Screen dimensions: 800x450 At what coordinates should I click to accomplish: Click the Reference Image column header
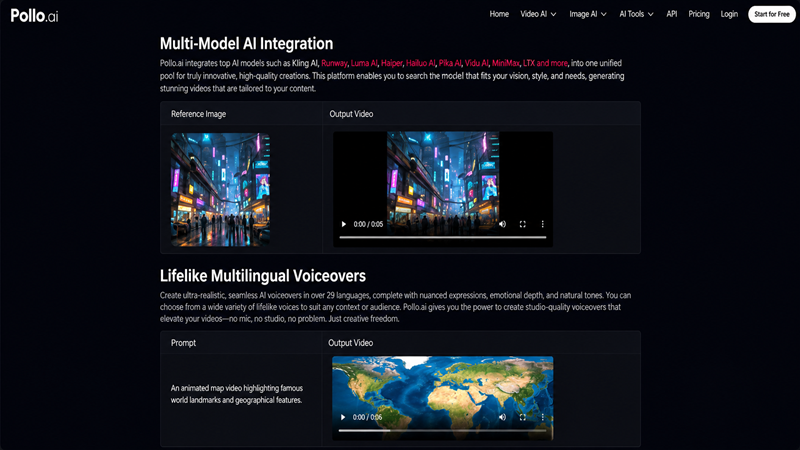[198, 114]
